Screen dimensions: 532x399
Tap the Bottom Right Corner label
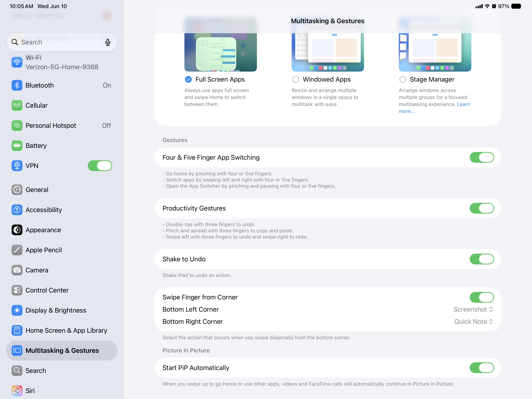192,322
